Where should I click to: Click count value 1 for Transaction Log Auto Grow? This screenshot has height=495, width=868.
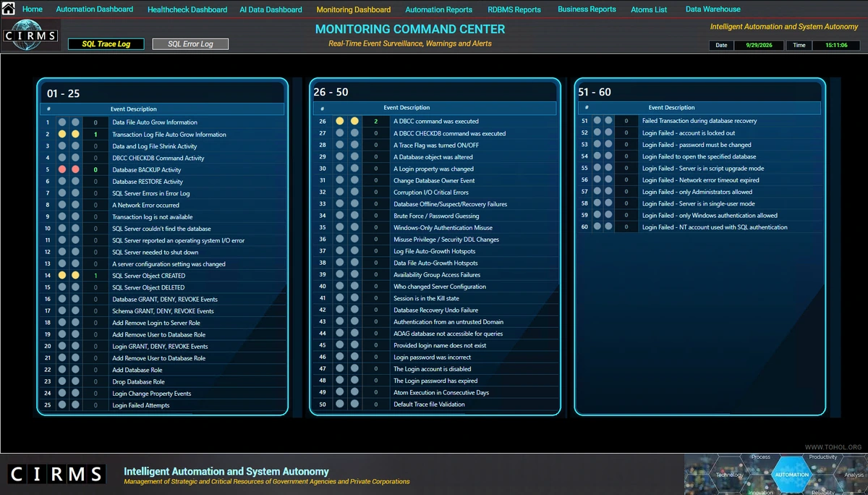coord(95,135)
